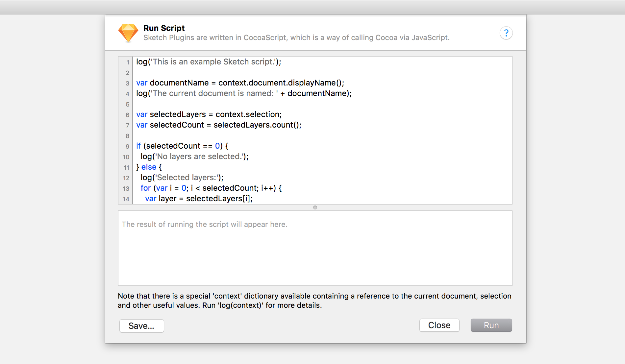This screenshot has width=625, height=364.
Task: Click line number 5 in the gutter
Action: (x=128, y=104)
